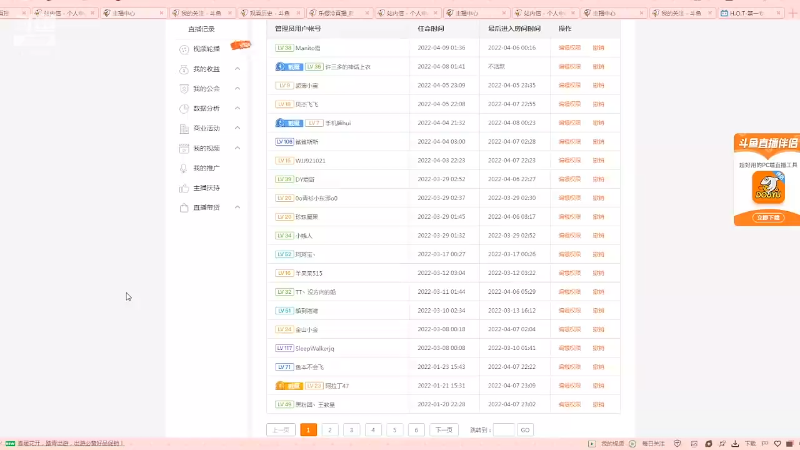Go to pagination page 5
The height and width of the screenshot is (450, 800).
(x=394, y=430)
